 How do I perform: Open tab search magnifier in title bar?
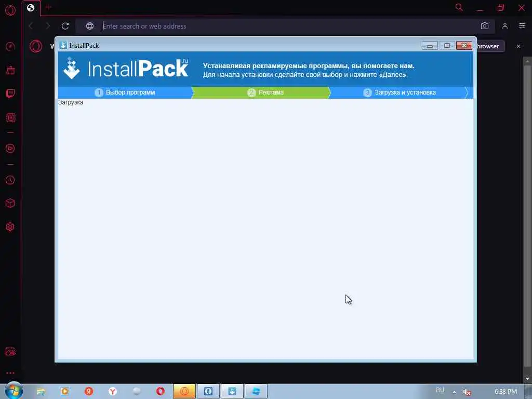[x=459, y=7]
